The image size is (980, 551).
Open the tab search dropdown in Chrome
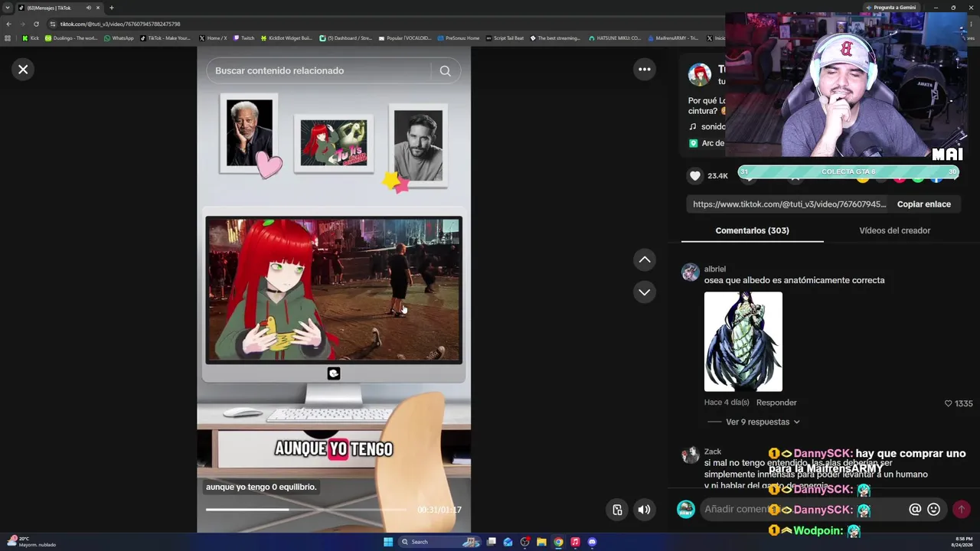[8, 8]
